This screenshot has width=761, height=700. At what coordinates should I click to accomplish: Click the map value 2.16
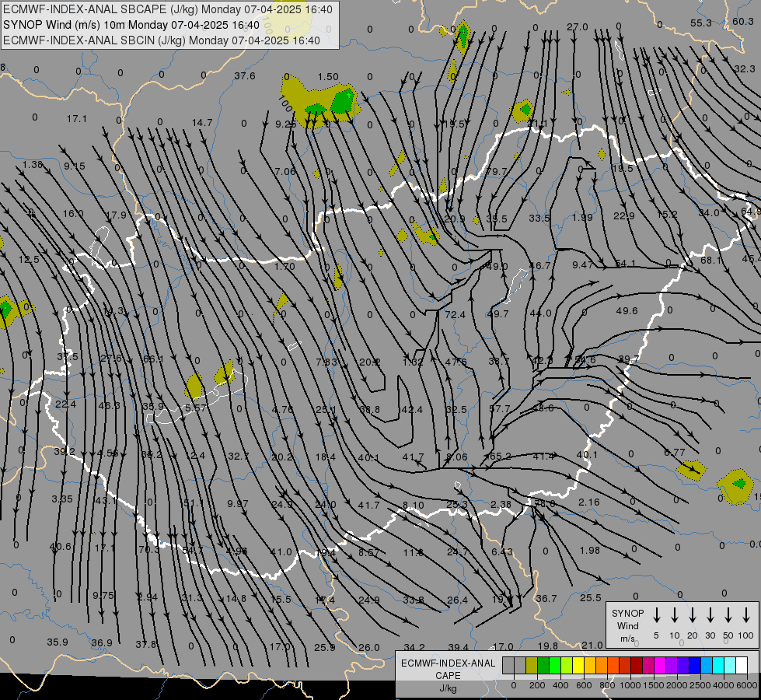click(x=588, y=502)
